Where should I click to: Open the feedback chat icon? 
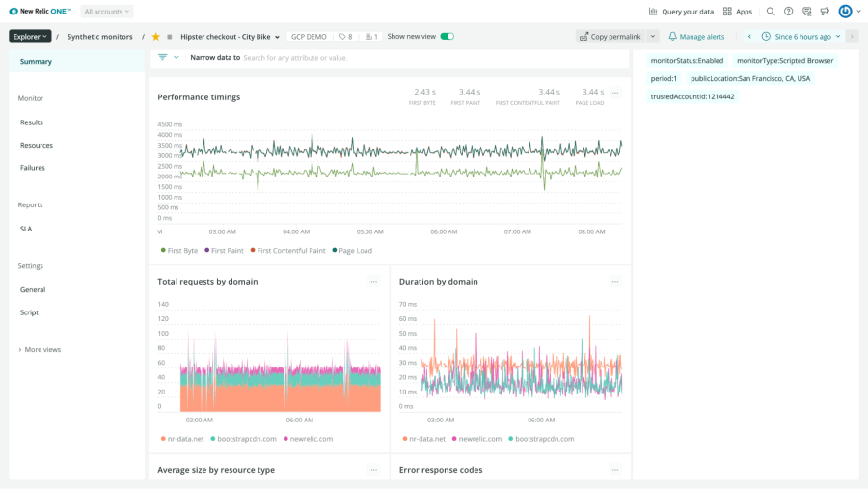coord(806,11)
